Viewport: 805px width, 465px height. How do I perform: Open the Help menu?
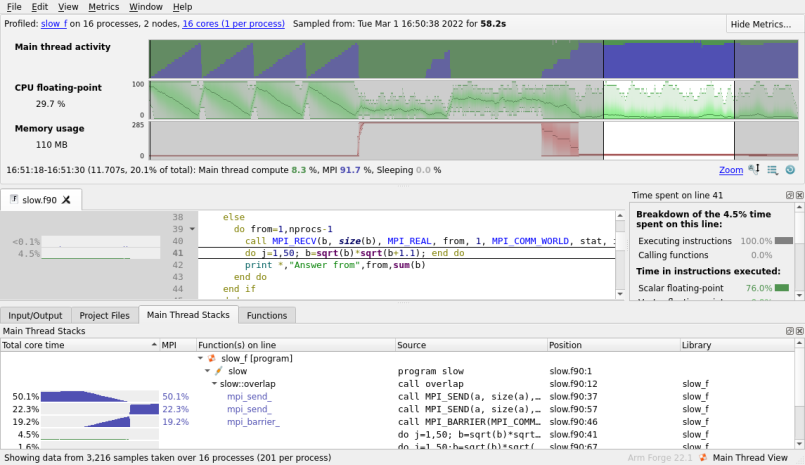[x=182, y=7]
